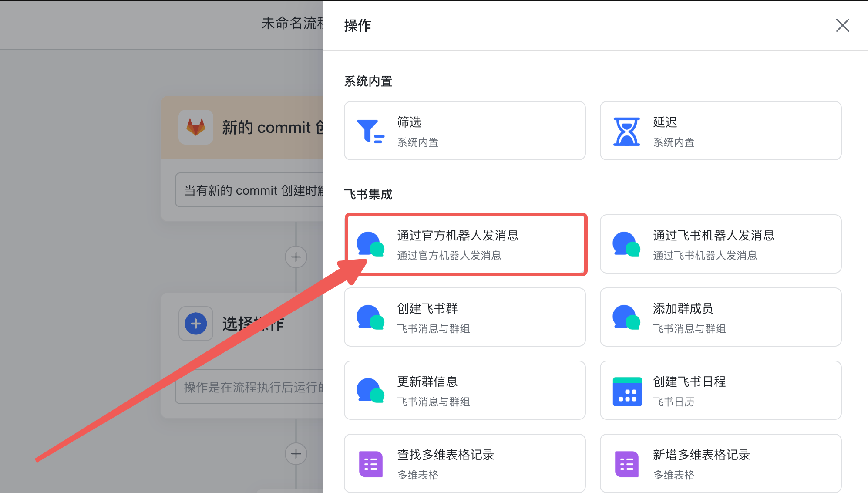Click the 选择操作 node title

pos(253,324)
